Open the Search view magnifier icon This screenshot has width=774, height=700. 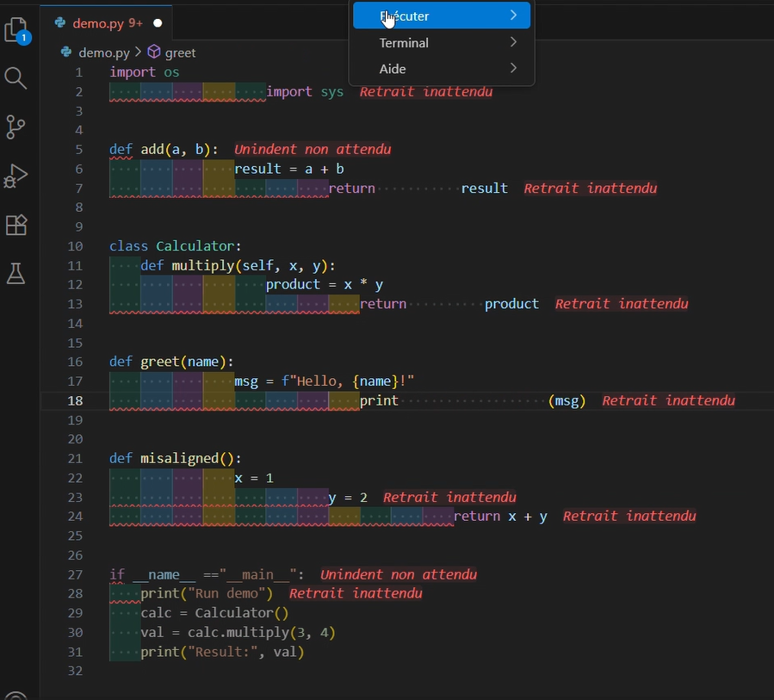coord(16,78)
